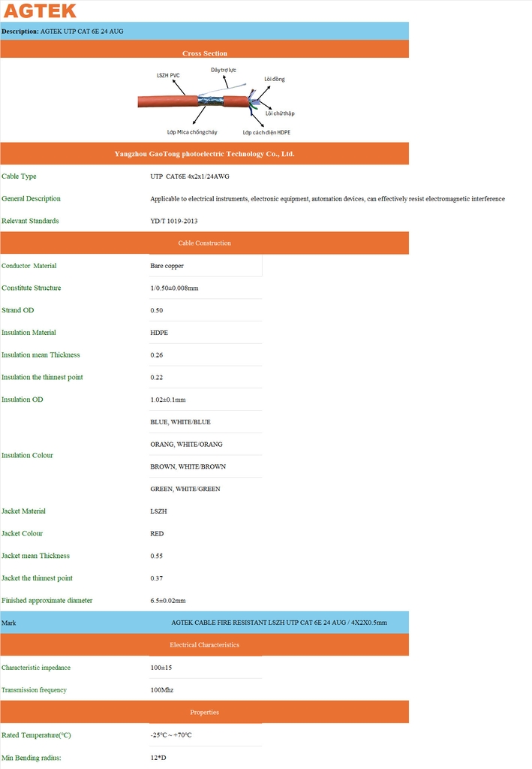Select the 0.26 thickness value
The height and width of the screenshot is (769, 532).
(x=157, y=355)
